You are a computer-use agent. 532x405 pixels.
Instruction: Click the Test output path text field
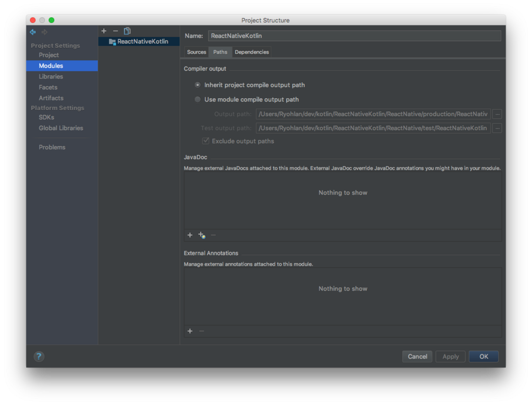373,128
